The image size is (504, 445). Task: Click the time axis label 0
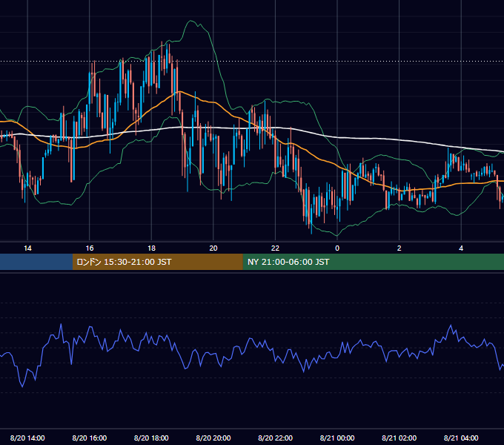coord(337,248)
